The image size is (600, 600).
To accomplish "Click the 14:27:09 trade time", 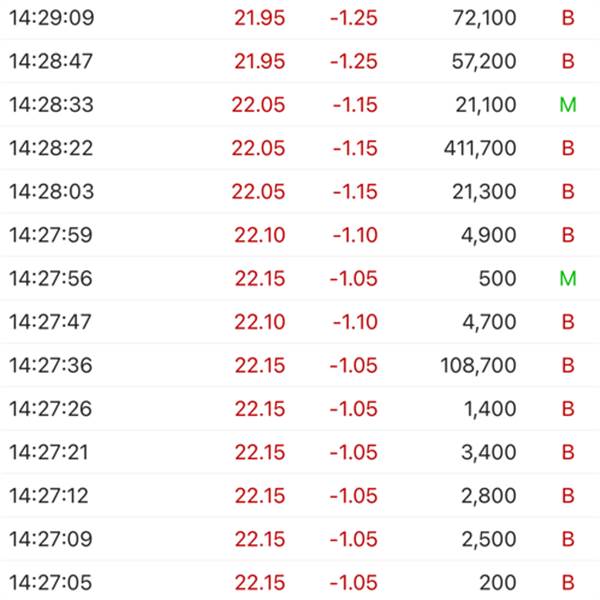I will (51, 539).
